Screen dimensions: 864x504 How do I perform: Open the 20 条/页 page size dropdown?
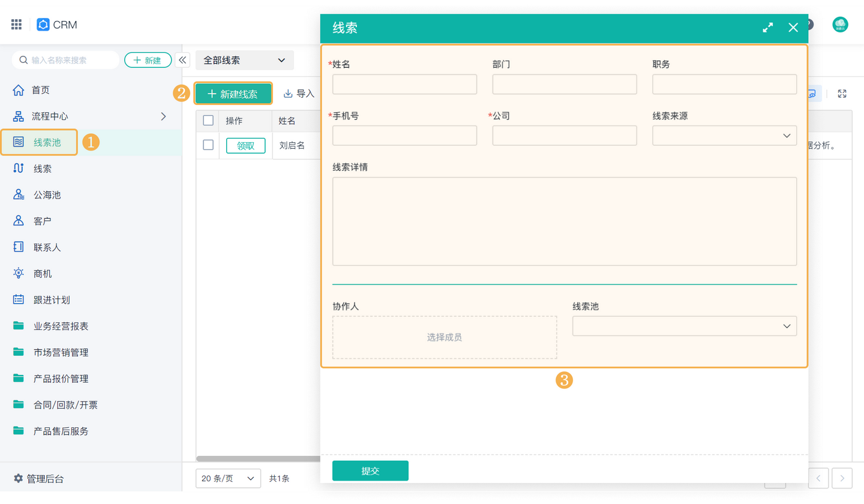tap(228, 478)
